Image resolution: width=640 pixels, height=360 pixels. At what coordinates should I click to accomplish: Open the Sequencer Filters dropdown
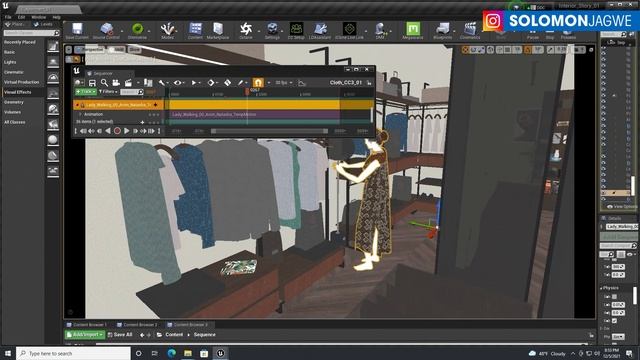(x=108, y=92)
